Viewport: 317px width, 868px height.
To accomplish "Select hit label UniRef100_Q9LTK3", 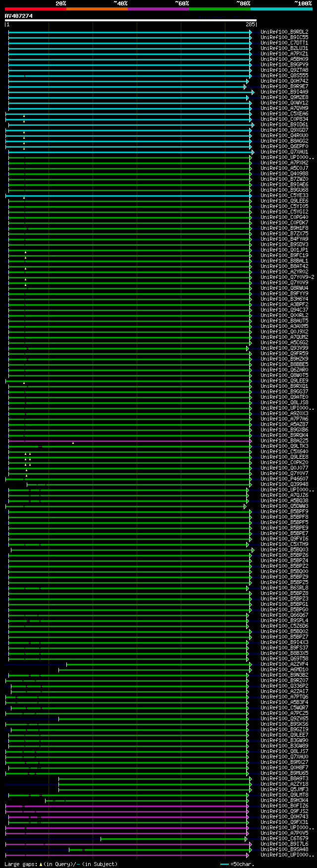I will [x=284, y=446].
